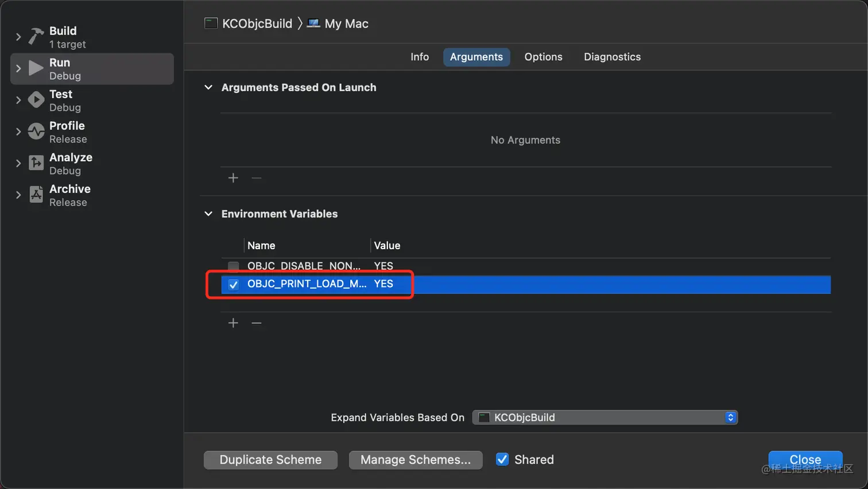Remove launch argument with minus button

257,178
